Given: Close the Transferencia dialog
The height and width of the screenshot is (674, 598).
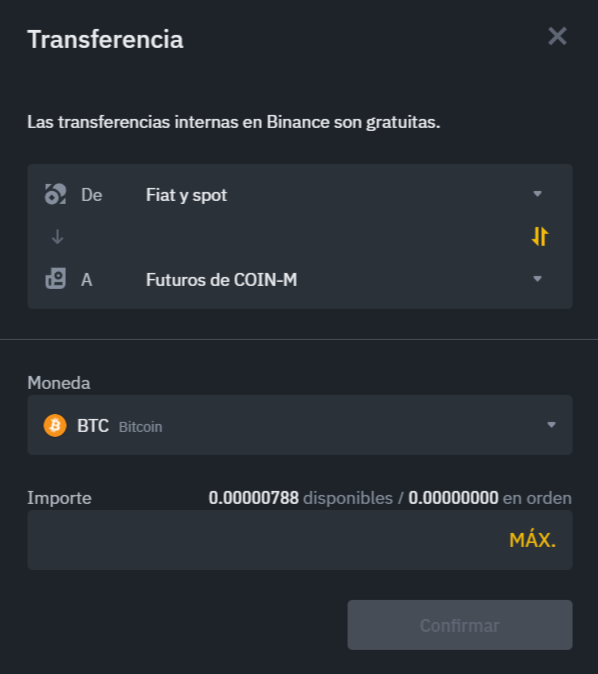Looking at the screenshot, I should 558,36.
